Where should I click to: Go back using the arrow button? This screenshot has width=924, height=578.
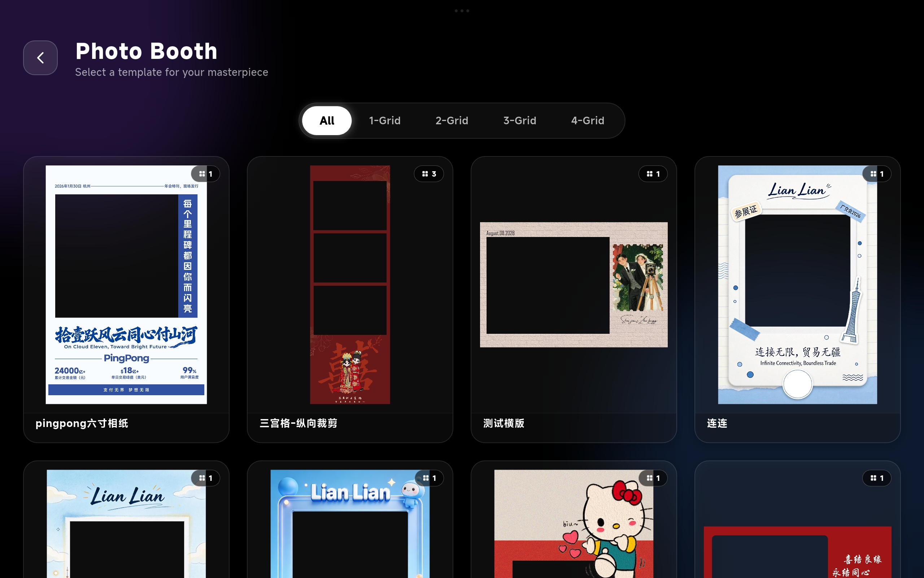pos(40,58)
